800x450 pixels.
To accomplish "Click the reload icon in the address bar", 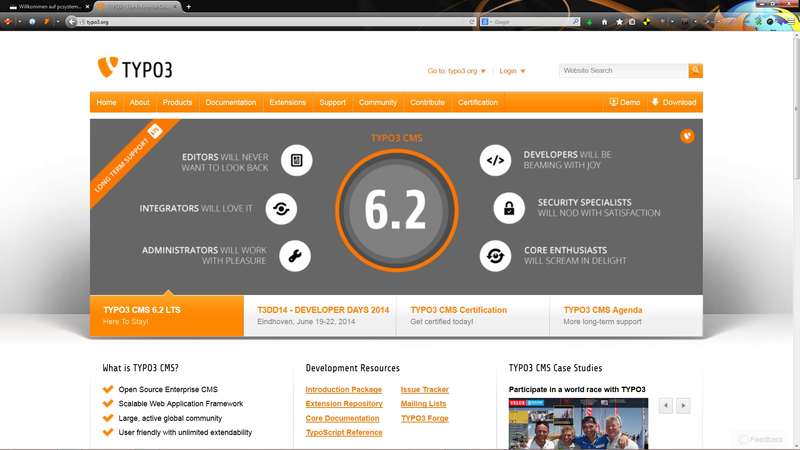I will [472, 22].
